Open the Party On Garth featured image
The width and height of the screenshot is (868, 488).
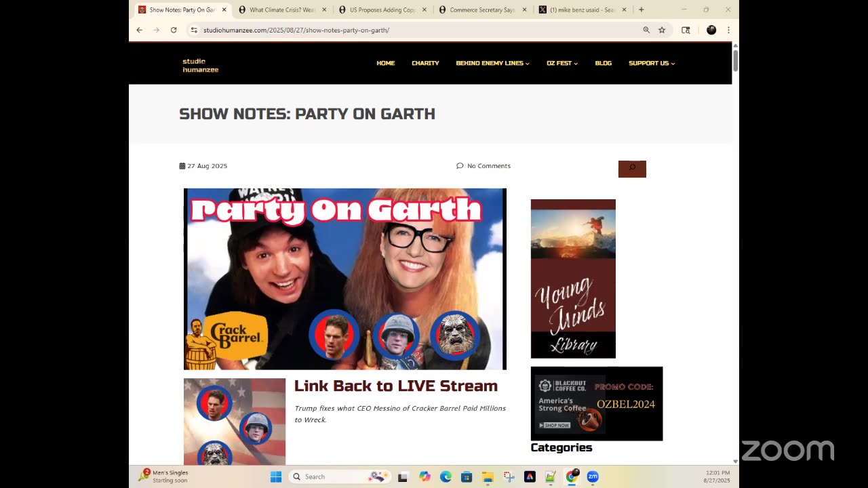click(x=345, y=279)
